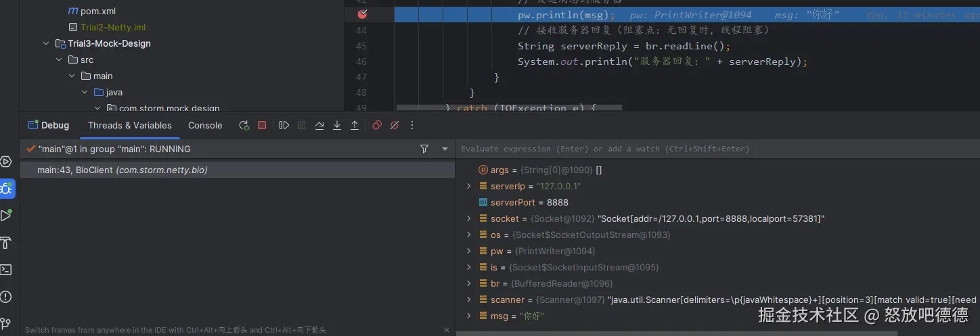Viewport: 980px width, 336px height.
Task: Select the Trial3-Mock-Design module
Action: (109, 43)
